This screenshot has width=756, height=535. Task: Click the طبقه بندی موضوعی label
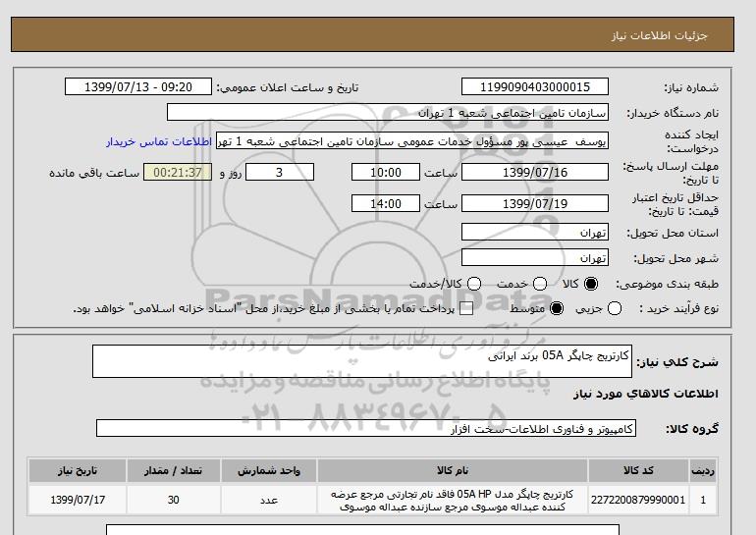[x=667, y=285]
